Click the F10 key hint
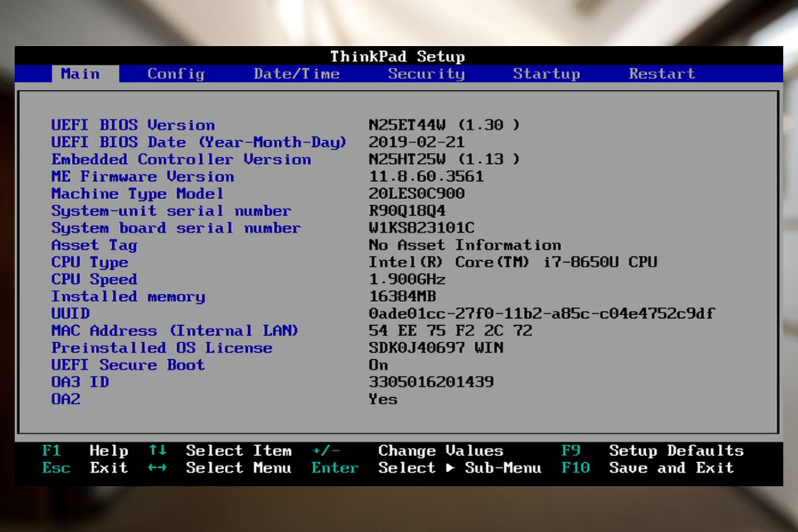 (x=575, y=468)
